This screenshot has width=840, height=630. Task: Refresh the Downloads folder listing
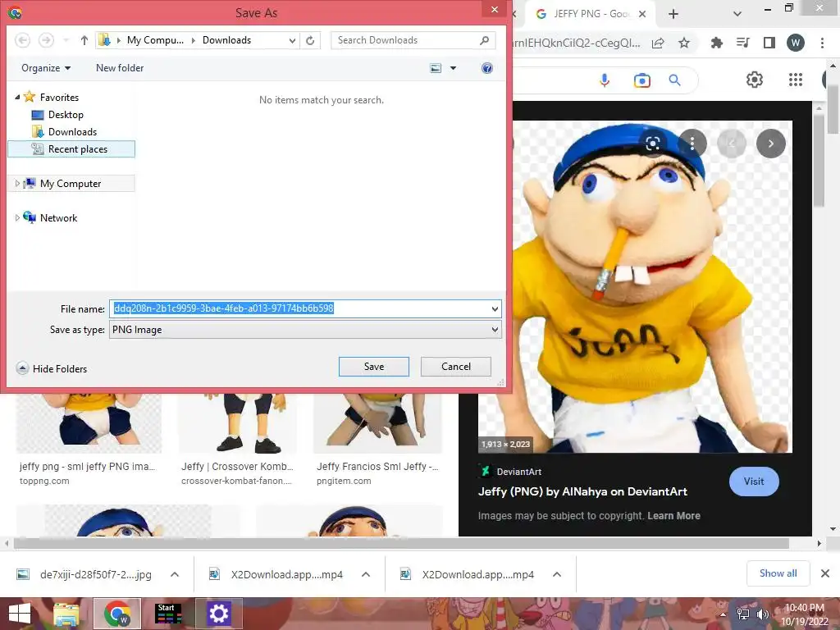point(310,40)
